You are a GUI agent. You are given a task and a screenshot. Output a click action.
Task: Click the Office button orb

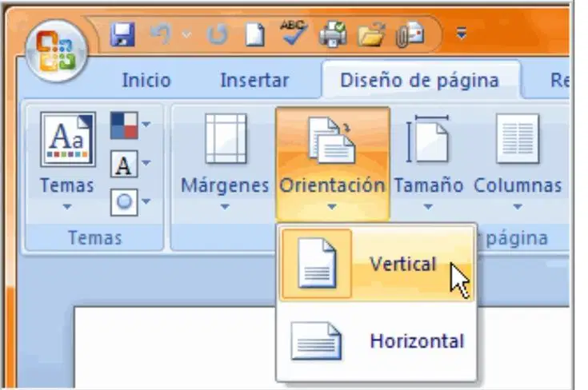click(x=57, y=51)
